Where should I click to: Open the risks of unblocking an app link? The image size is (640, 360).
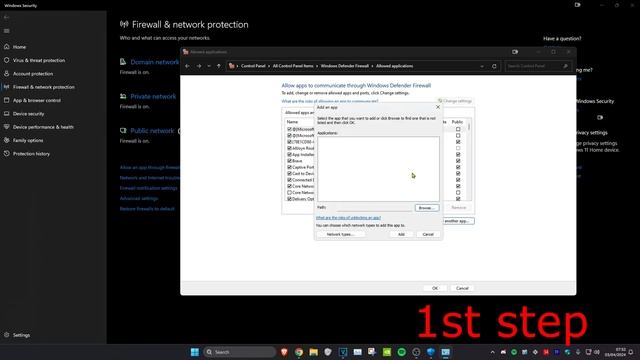coord(348,218)
